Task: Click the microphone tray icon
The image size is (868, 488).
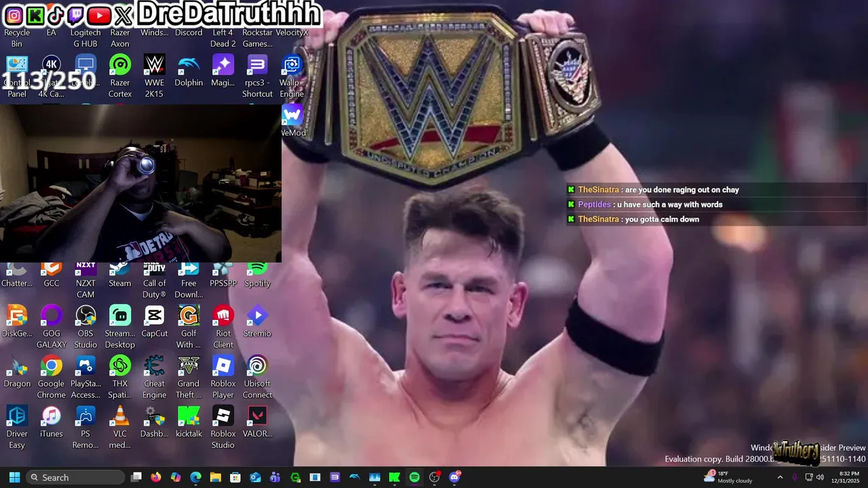Action: [x=795, y=477]
